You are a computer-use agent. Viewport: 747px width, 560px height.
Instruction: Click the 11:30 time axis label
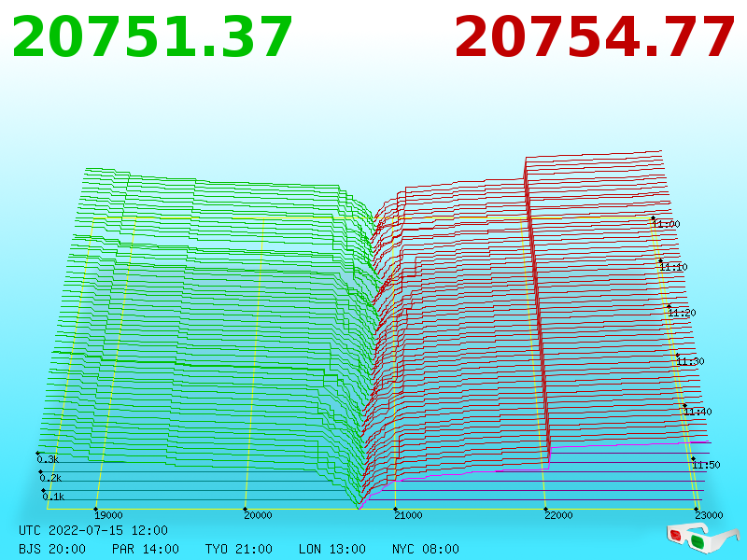pyautogui.click(x=690, y=361)
